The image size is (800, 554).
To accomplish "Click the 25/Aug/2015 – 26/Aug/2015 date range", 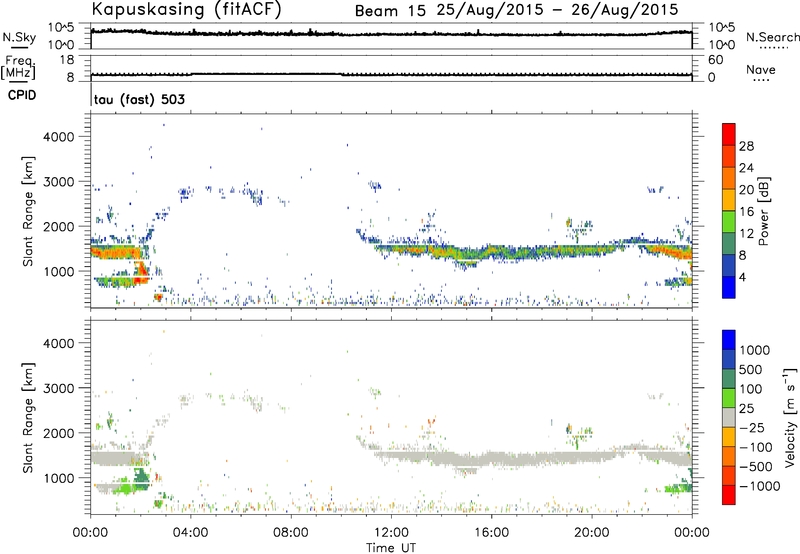I will click(558, 10).
